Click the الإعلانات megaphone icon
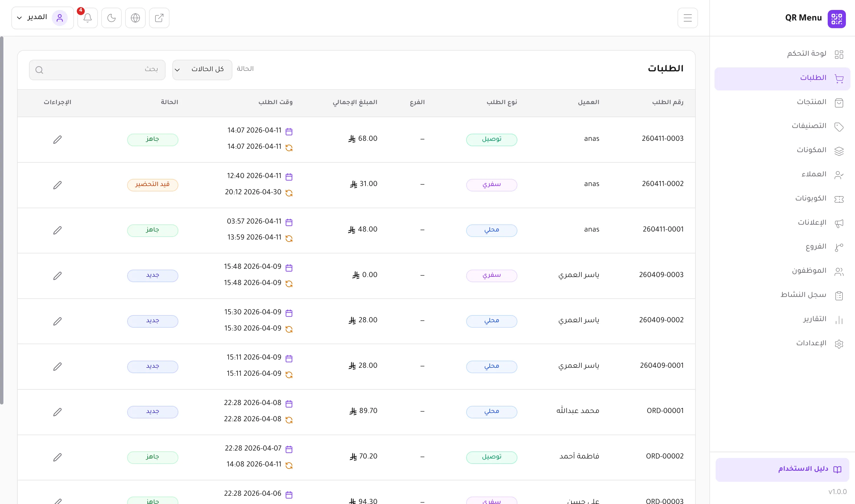 (x=839, y=224)
